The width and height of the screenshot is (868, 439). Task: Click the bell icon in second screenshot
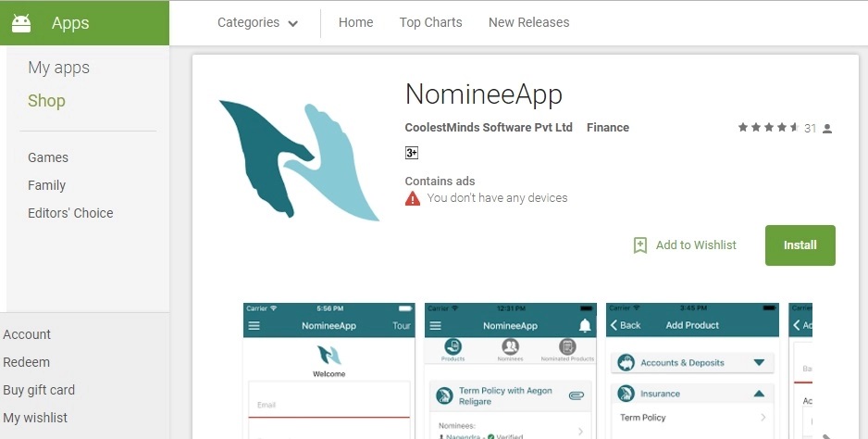click(585, 325)
